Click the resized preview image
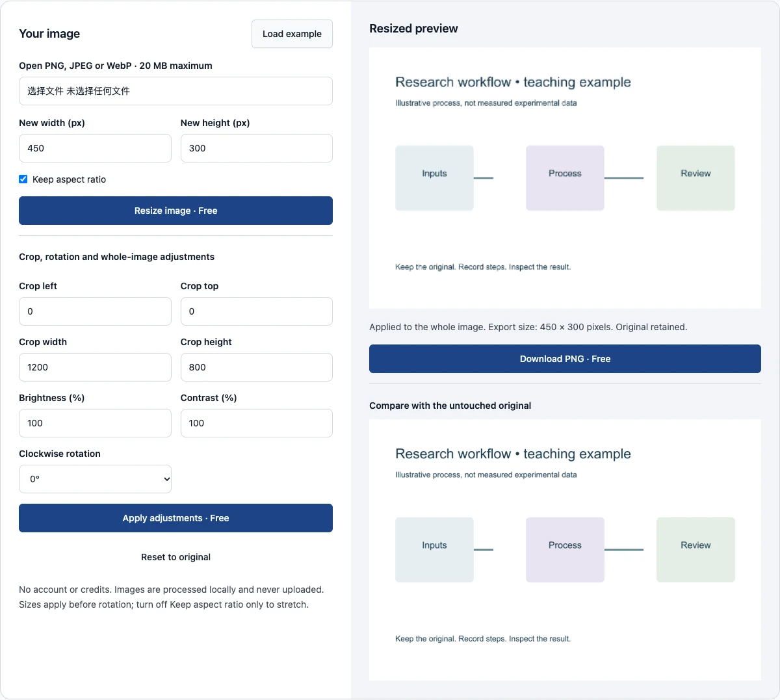This screenshot has height=700, width=780. pos(565,178)
